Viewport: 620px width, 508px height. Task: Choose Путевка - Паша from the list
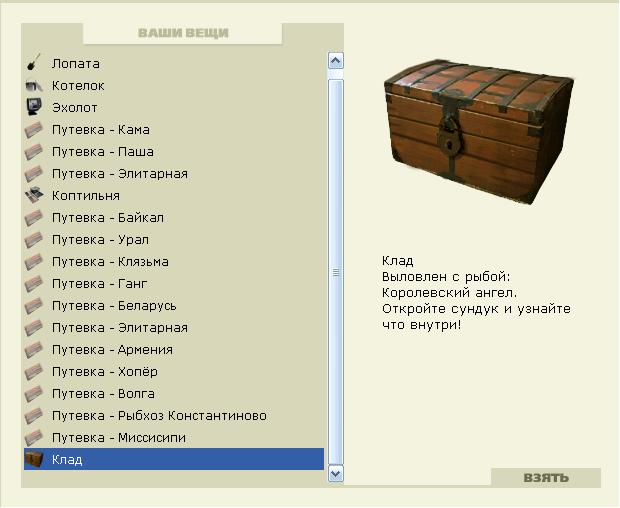[174, 152]
